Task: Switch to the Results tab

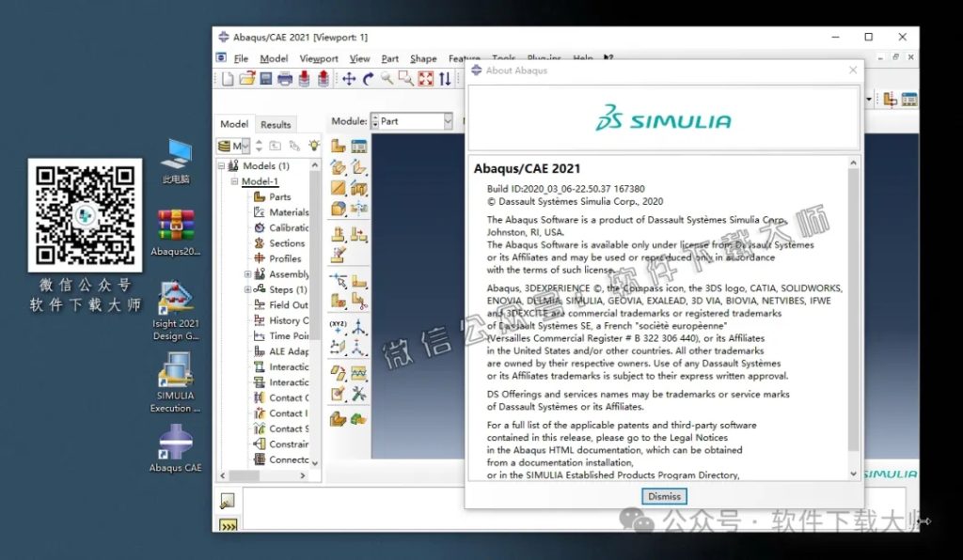Action: click(x=276, y=123)
